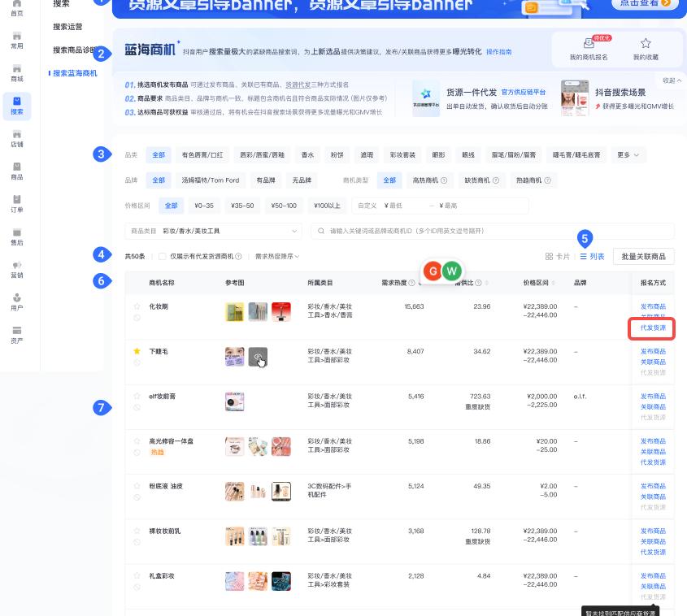This screenshot has height=616, width=687.
Task: Toggle 列表 list view mode
Action: click(x=591, y=255)
